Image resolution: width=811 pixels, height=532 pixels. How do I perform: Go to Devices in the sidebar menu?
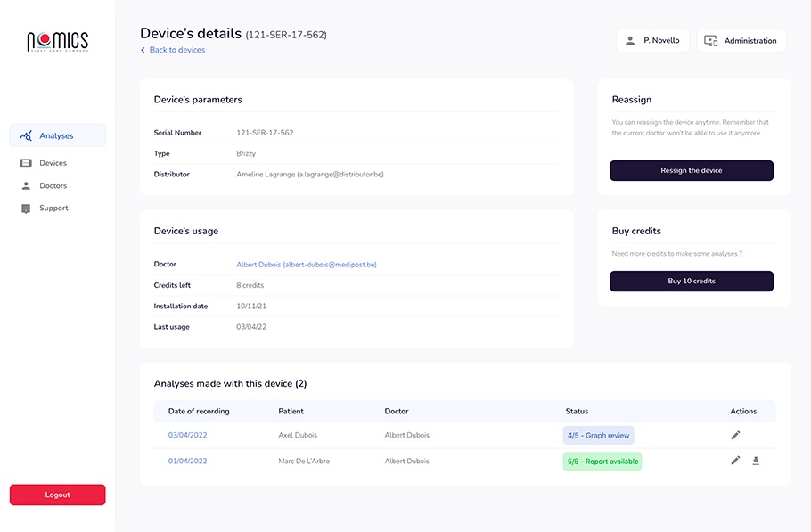53,163
